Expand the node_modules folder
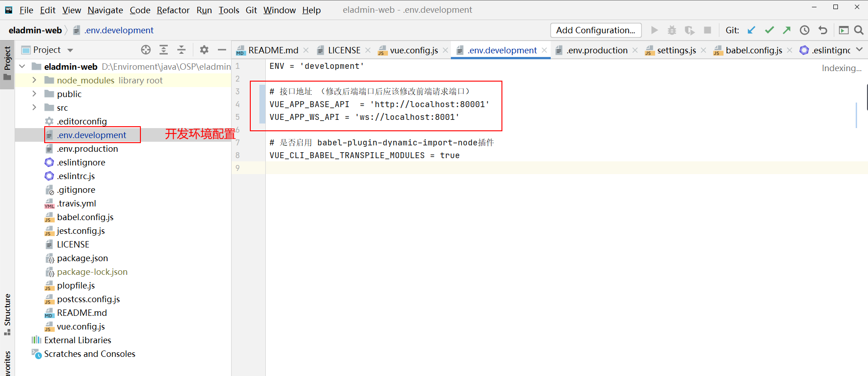 click(x=34, y=80)
